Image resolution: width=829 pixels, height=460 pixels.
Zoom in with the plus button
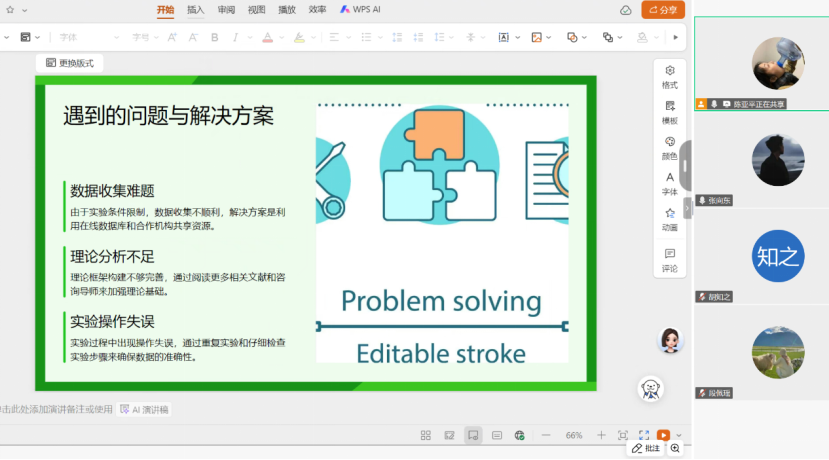click(601, 435)
